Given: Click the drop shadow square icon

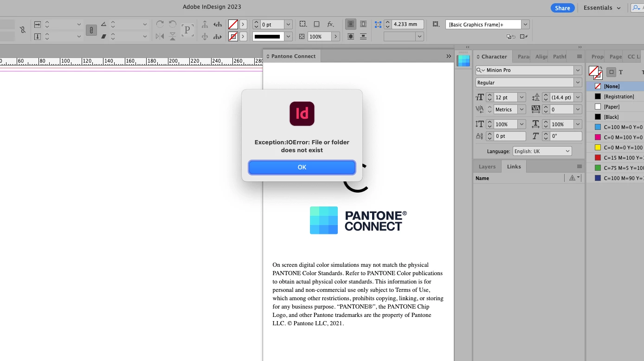Looking at the screenshot, I should click(x=316, y=24).
